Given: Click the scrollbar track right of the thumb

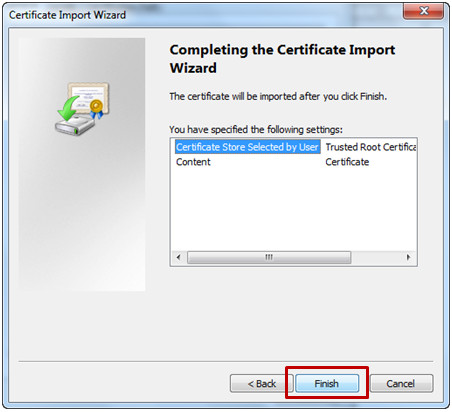Looking at the screenshot, I should pyautogui.click(x=376, y=257).
